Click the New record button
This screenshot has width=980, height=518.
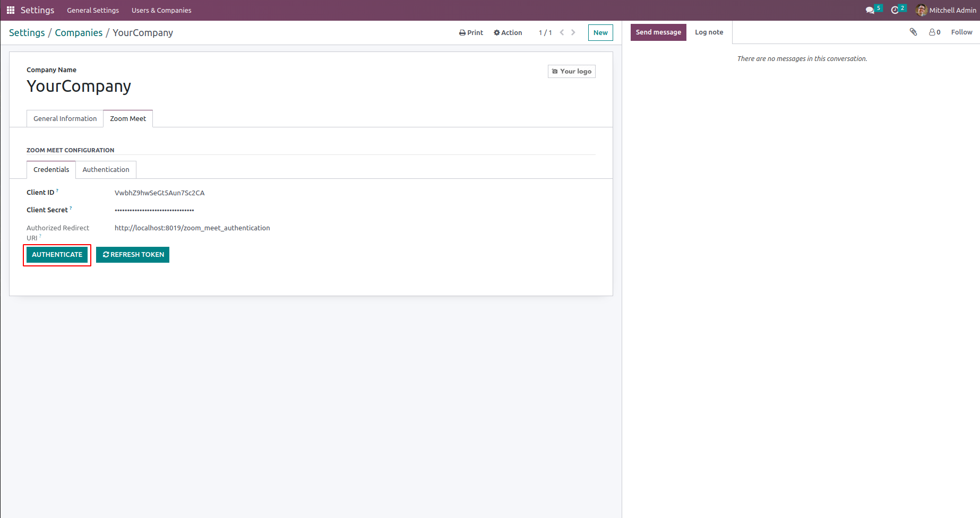pos(600,32)
